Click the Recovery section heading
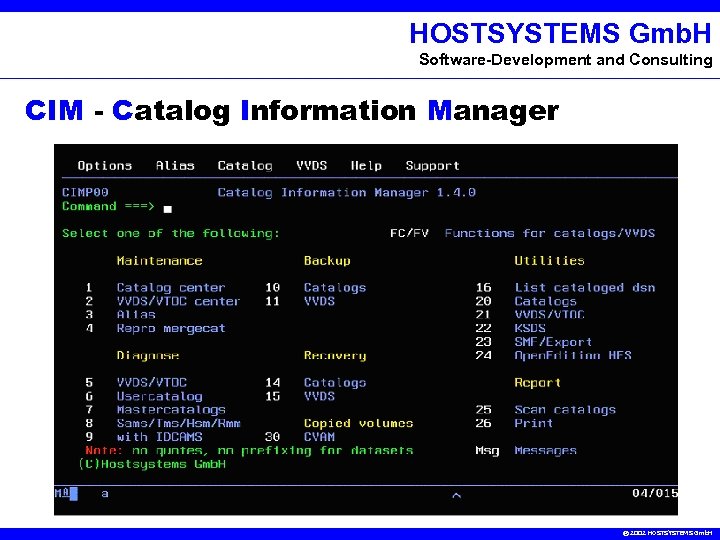Image resolution: width=720 pixels, height=540 pixels. pyautogui.click(x=335, y=355)
